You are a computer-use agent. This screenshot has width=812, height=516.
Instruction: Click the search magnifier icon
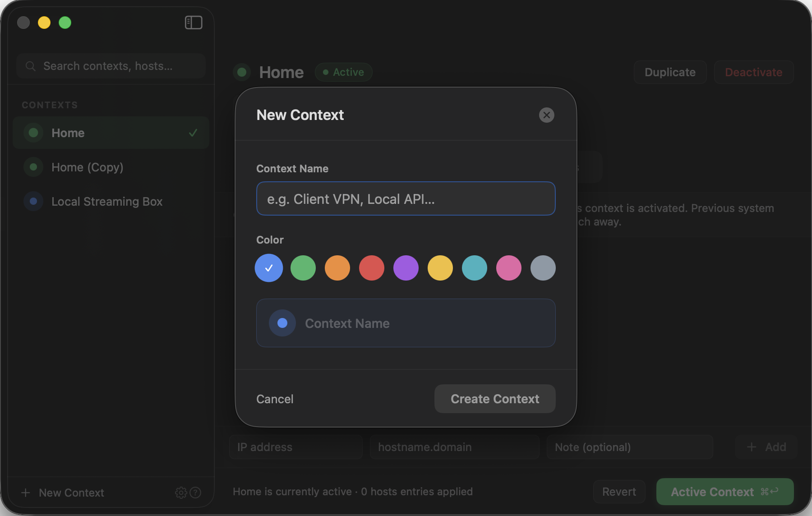30,66
